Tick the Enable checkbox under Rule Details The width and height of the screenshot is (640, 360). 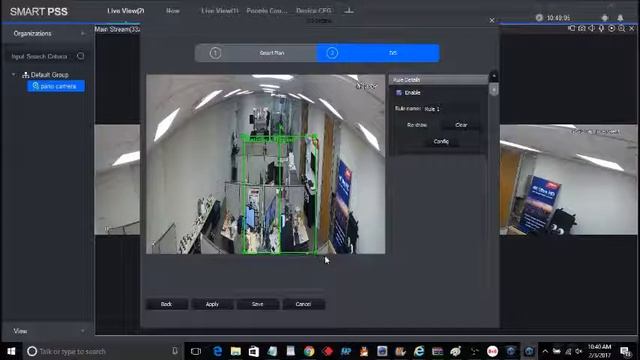click(x=399, y=93)
